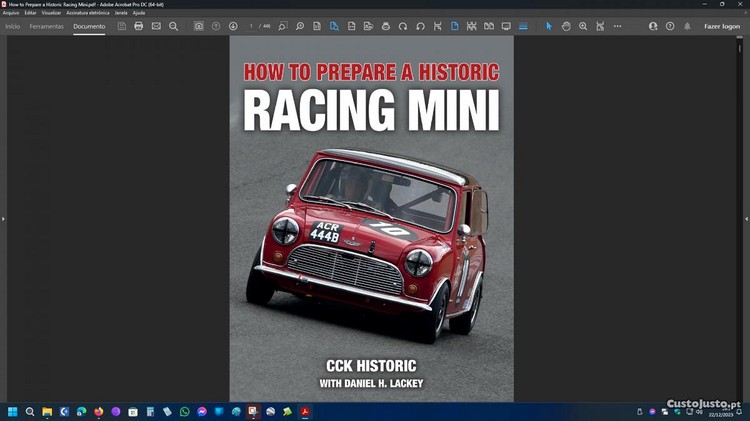Open the Arquivo menu
750x421 pixels.
(11, 13)
